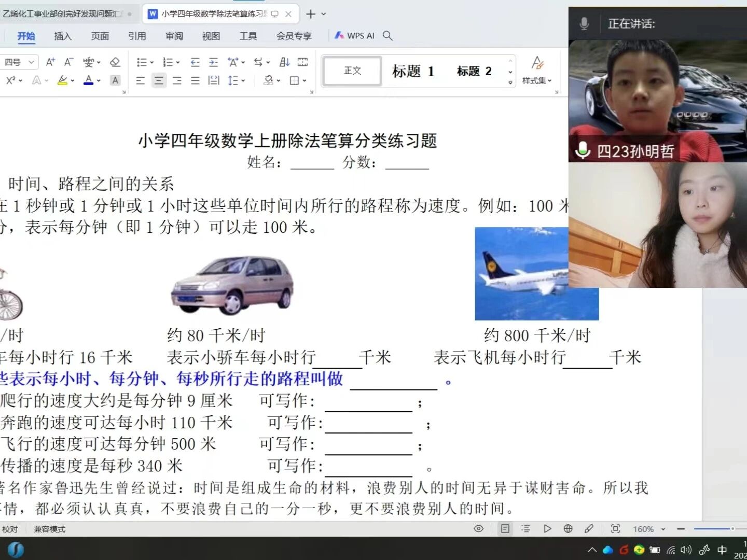This screenshot has height=560, width=747.
Task: Open the 审阅 ribbon tab
Action: [x=174, y=36]
